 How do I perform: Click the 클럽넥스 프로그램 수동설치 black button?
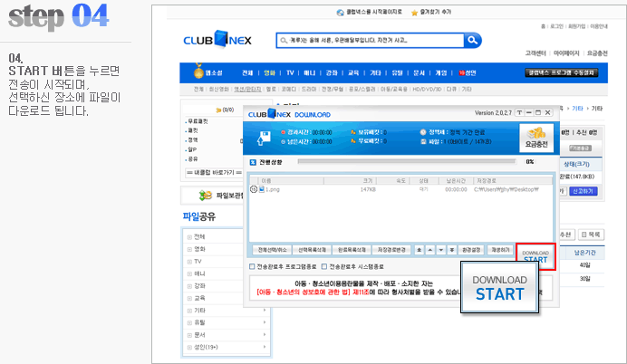562,72
